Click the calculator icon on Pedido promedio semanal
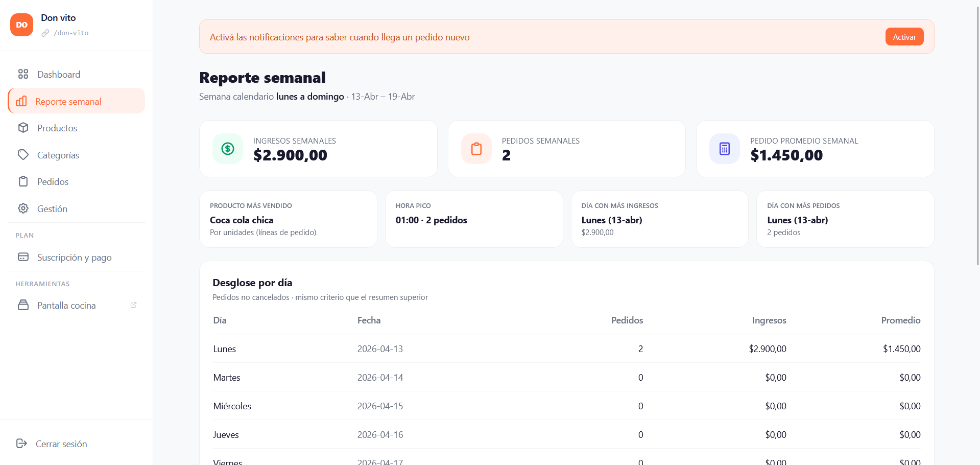Screen dimensions: 980x465 click(x=724, y=149)
